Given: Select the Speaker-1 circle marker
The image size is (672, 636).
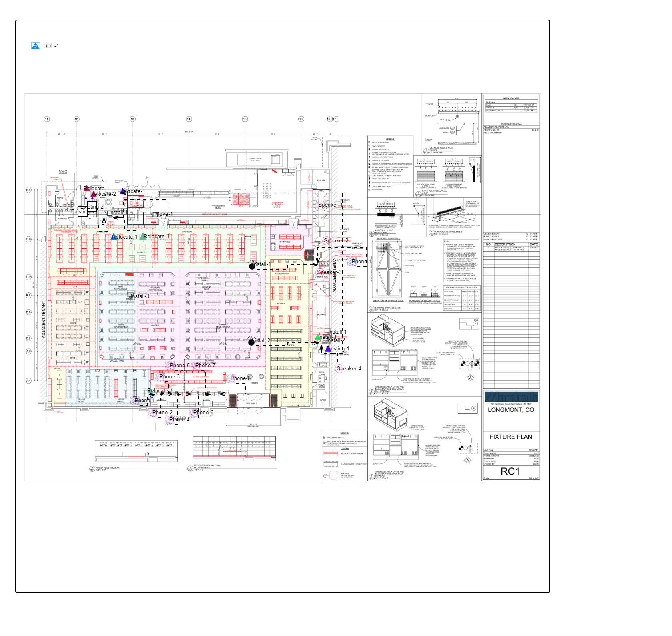Looking at the screenshot, I should 322,205.
